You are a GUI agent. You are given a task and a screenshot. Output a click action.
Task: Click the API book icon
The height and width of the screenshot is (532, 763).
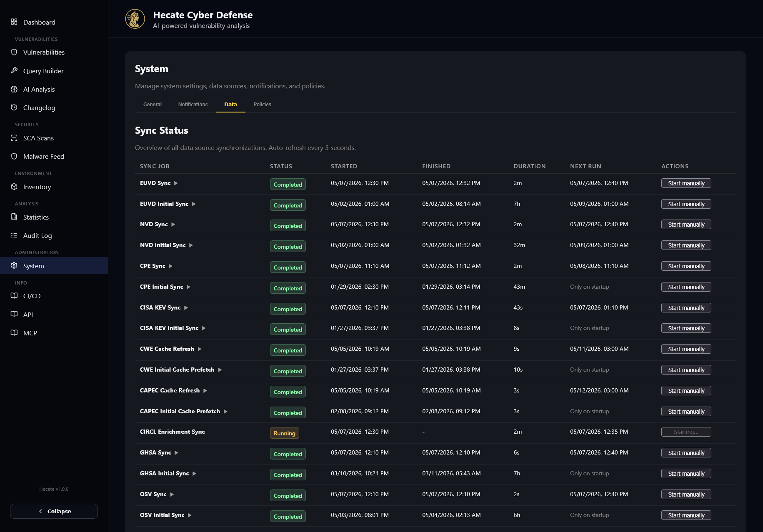pos(14,314)
